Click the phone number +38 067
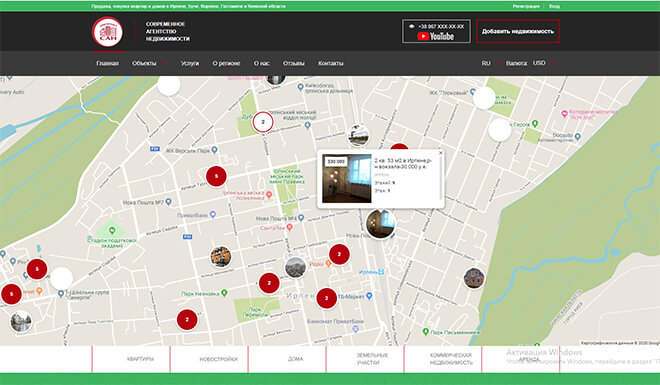 pyautogui.click(x=441, y=27)
